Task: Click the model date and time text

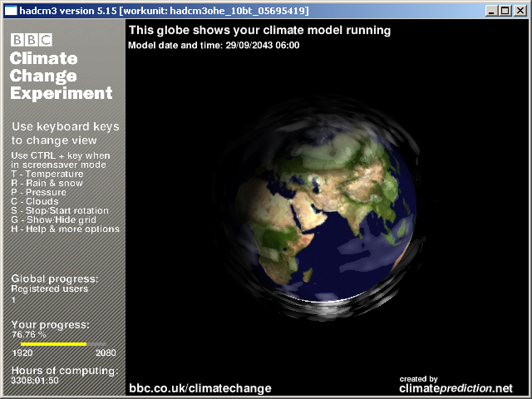Action: (x=214, y=45)
